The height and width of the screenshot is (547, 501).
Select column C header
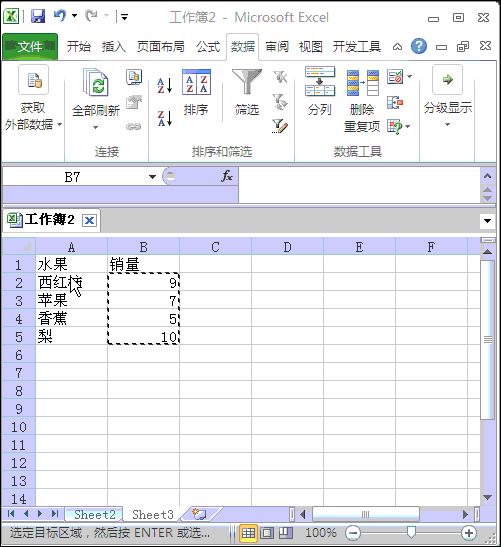(x=215, y=247)
